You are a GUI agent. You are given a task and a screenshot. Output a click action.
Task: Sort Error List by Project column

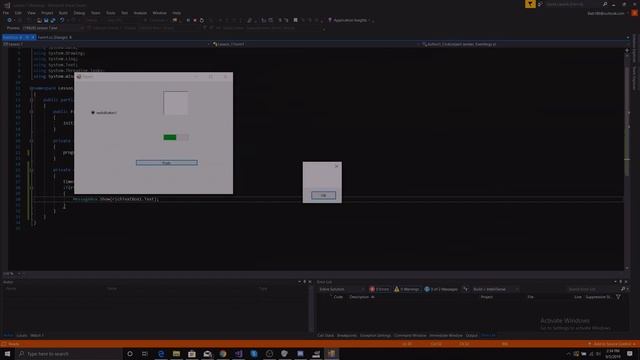(x=487, y=297)
